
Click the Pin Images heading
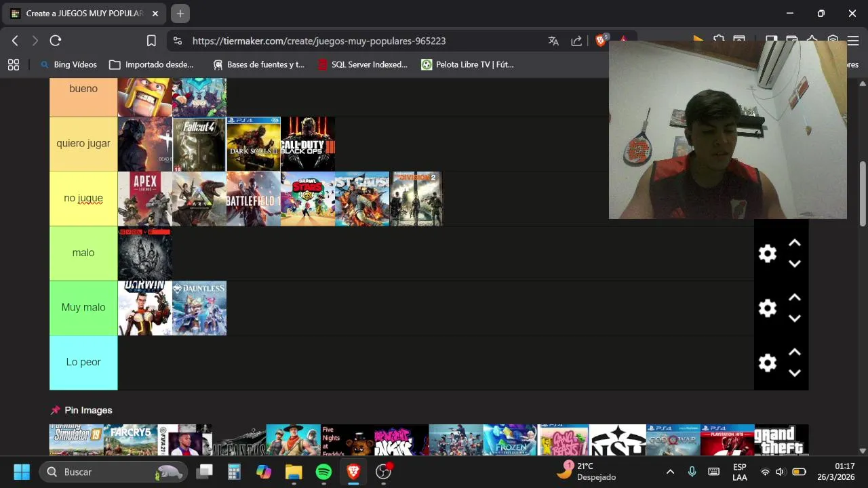coord(88,410)
